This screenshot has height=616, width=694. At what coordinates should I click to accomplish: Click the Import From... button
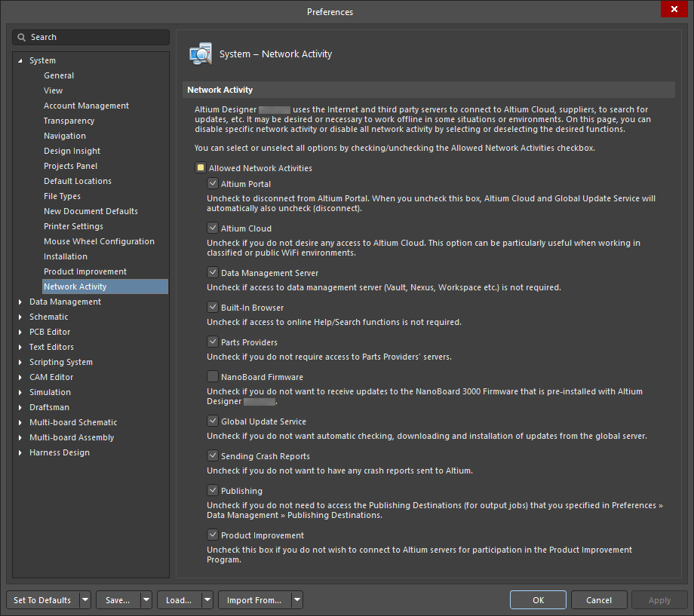(254, 600)
